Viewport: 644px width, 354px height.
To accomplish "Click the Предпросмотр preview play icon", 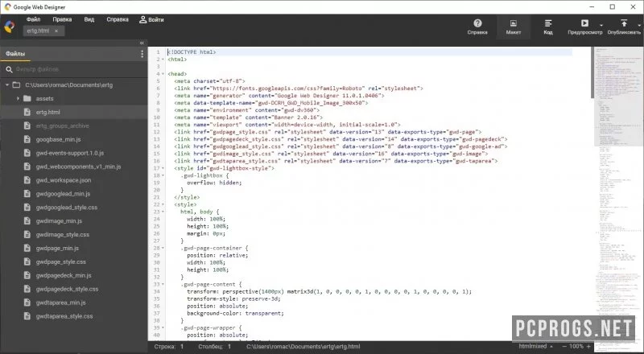I will click(584, 23).
